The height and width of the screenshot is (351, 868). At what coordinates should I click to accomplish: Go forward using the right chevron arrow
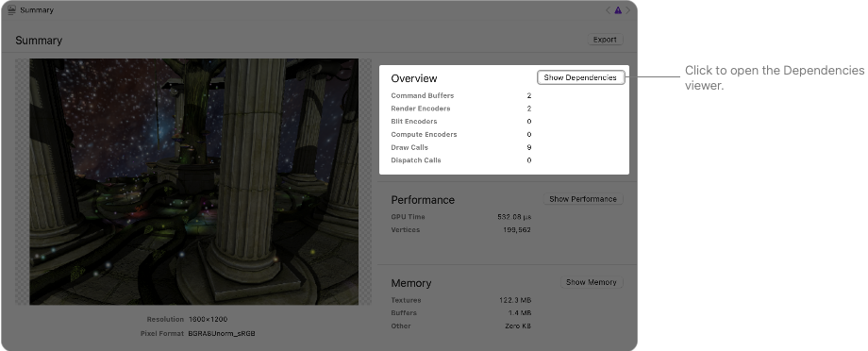pos(627,10)
